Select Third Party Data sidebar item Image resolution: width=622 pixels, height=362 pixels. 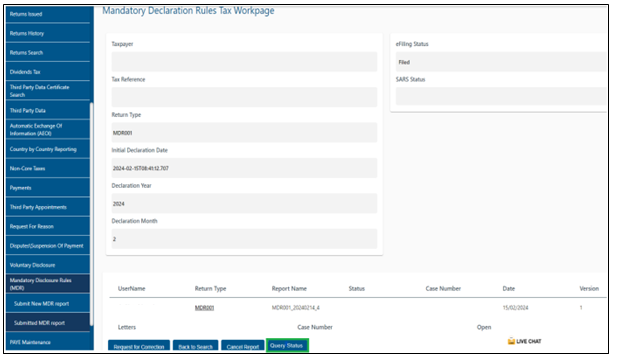(x=48, y=110)
